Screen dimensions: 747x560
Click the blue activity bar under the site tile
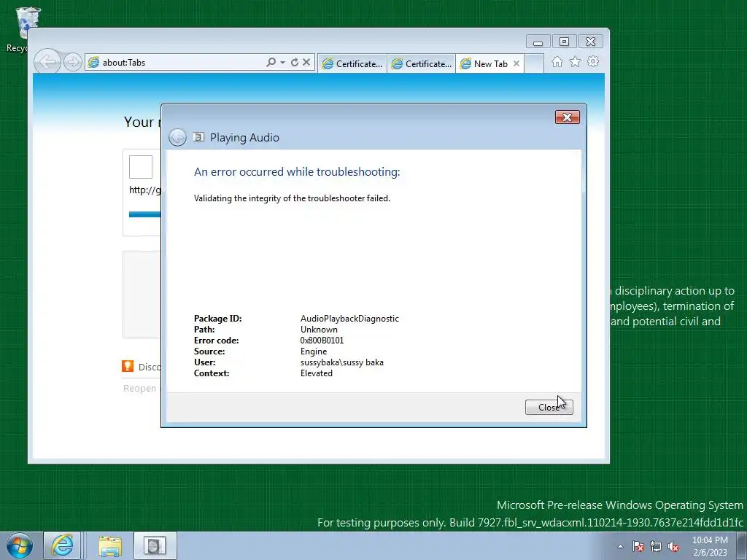tap(144, 214)
